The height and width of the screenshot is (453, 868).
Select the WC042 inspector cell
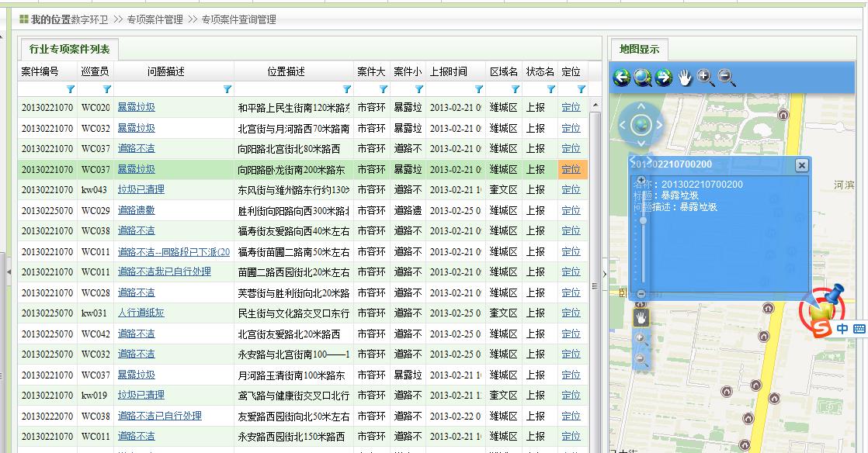pos(95,334)
